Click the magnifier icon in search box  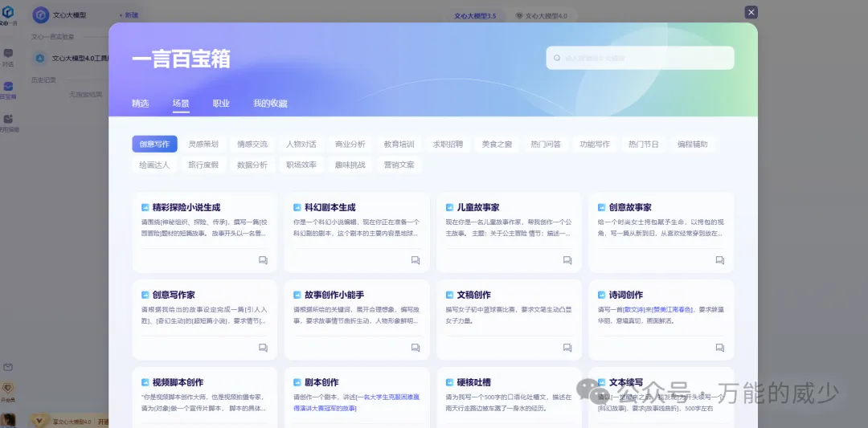tap(557, 58)
